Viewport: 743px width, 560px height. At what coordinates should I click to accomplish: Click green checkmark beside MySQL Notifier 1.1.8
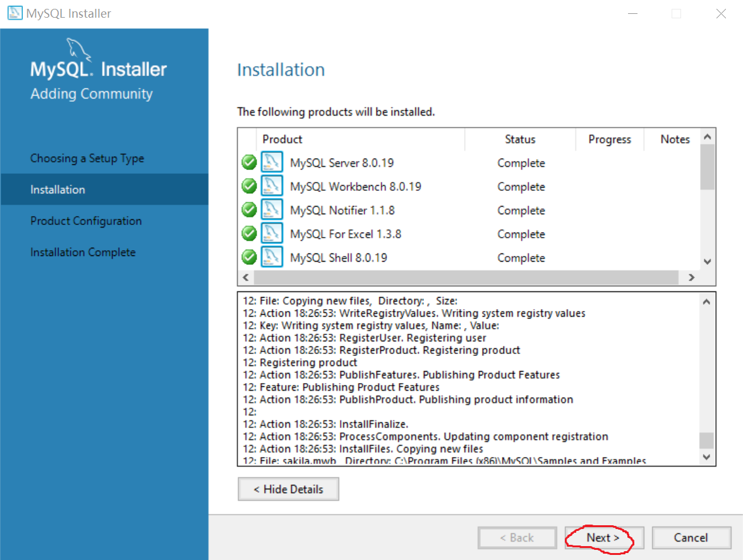point(249,210)
